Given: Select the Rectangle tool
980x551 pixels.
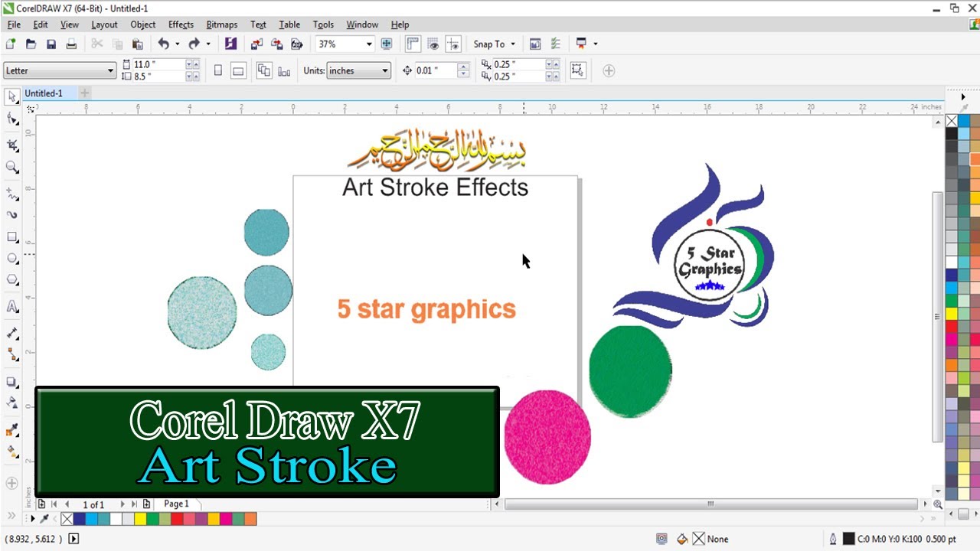Looking at the screenshot, I should 12,237.
